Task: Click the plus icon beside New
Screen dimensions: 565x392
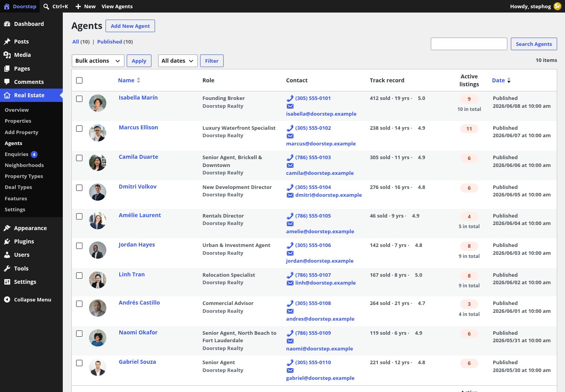Action: coord(78,6)
